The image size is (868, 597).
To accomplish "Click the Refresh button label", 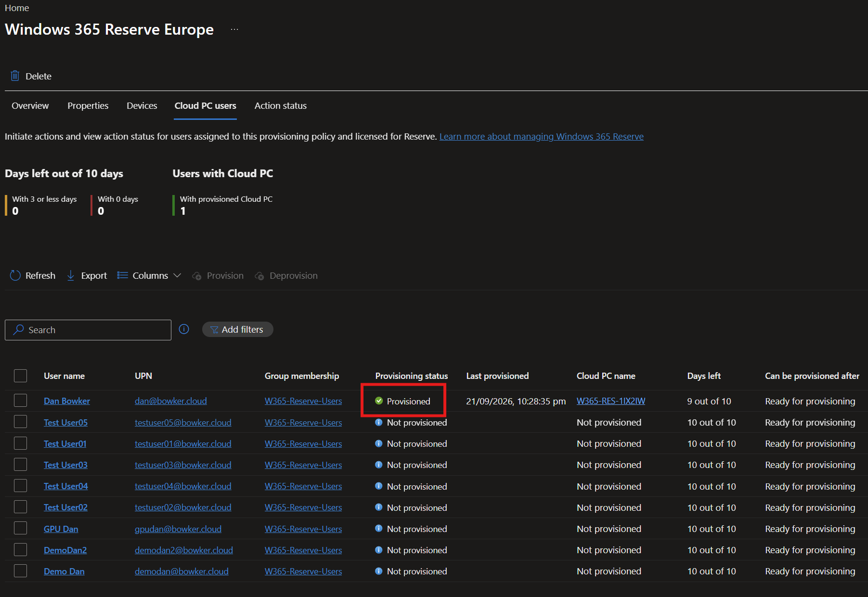I will pos(40,275).
